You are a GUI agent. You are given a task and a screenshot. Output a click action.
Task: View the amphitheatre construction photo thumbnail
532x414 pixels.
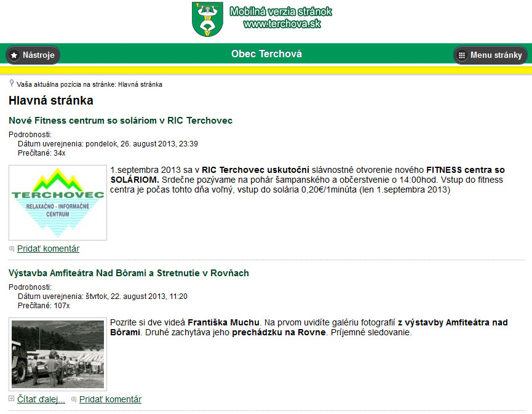57,352
